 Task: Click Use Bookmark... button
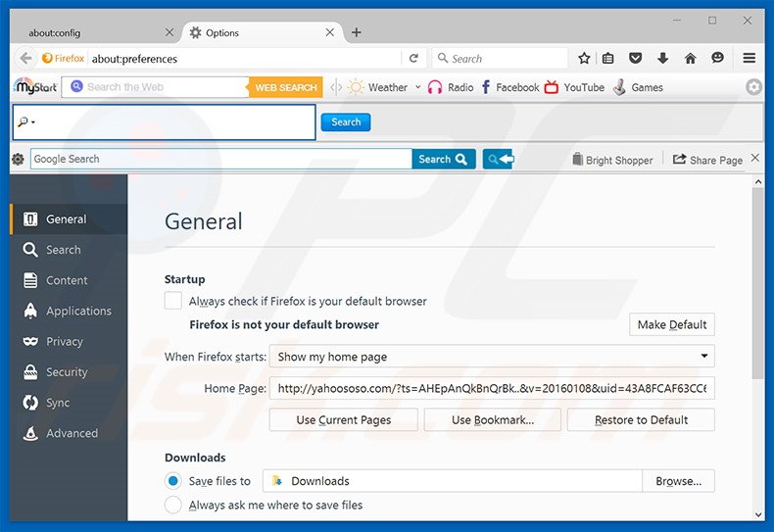[492, 420]
